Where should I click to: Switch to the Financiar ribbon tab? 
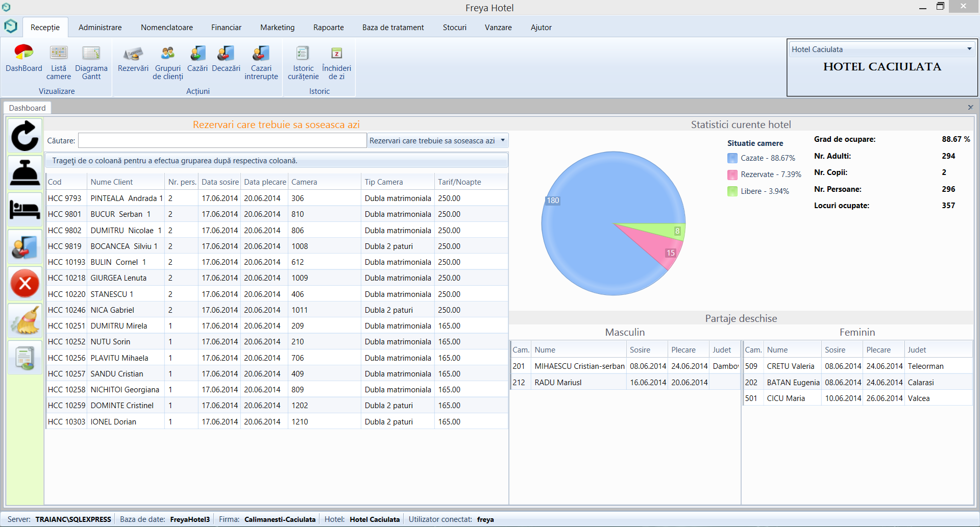point(226,28)
